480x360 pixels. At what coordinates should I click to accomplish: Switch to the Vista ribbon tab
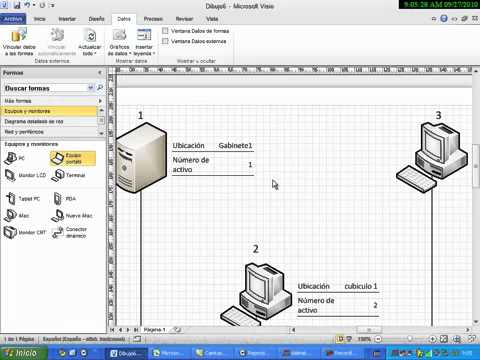coord(212,19)
